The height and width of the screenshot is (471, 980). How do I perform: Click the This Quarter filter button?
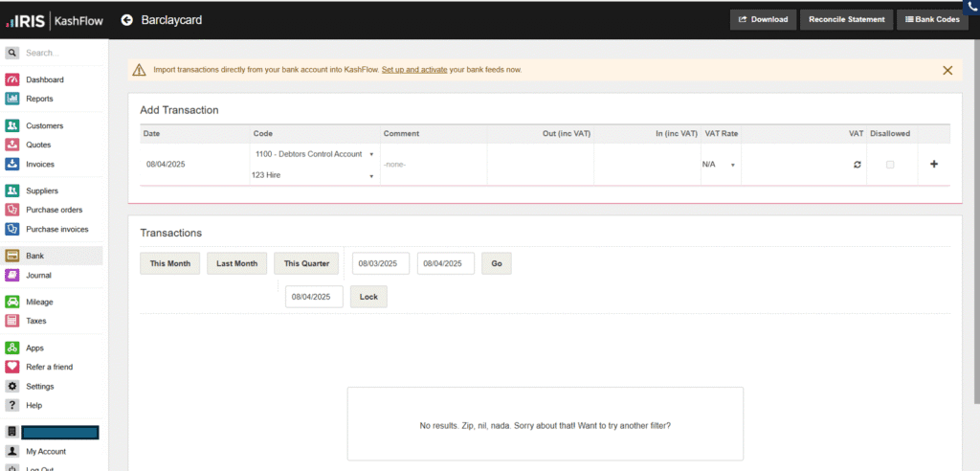[x=305, y=263]
